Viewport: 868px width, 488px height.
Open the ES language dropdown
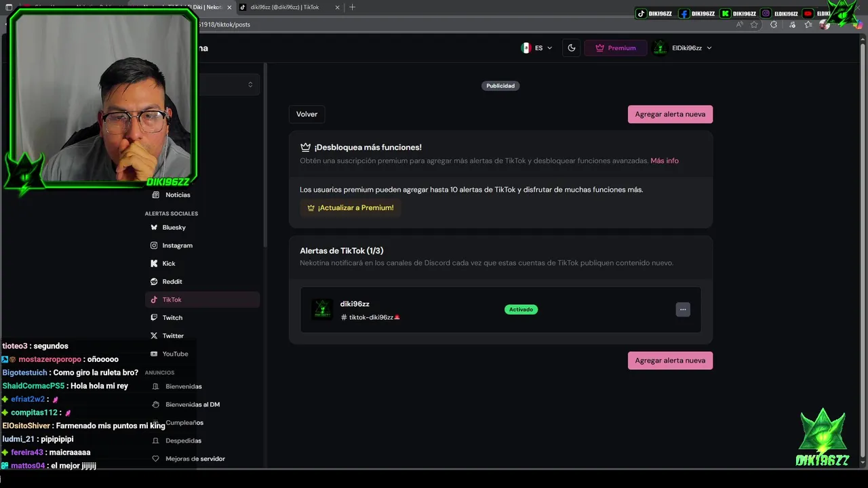click(x=536, y=48)
